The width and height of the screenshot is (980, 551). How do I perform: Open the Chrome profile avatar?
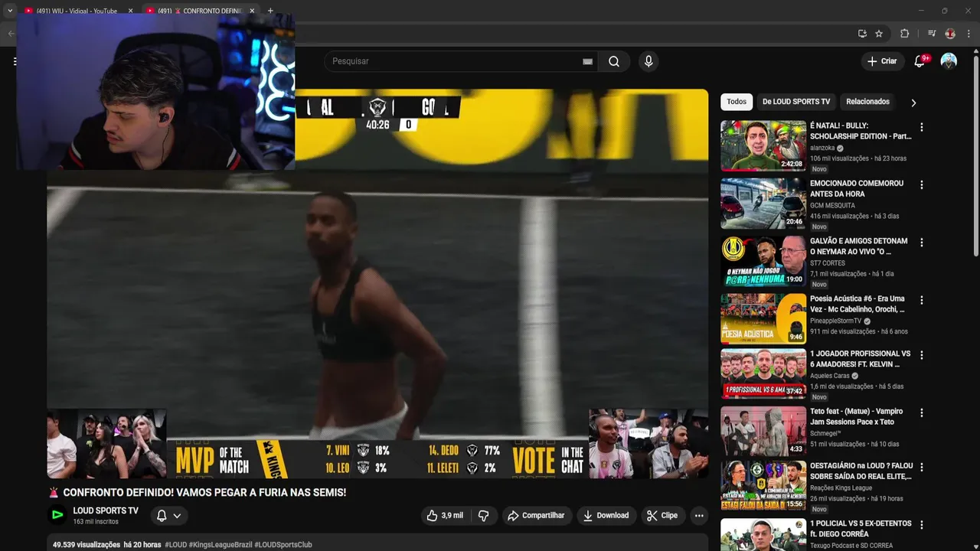click(950, 34)
